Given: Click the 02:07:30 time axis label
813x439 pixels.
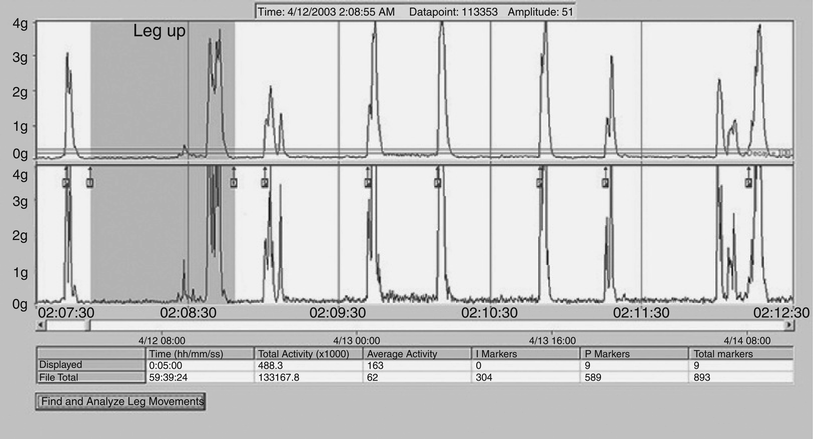Looking at the screenshot, I should (66, 313).
